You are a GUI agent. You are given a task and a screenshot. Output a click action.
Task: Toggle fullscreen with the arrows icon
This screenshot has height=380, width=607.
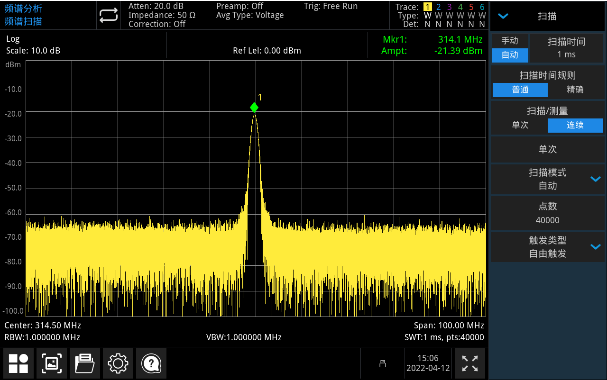(x=470, y=363)
